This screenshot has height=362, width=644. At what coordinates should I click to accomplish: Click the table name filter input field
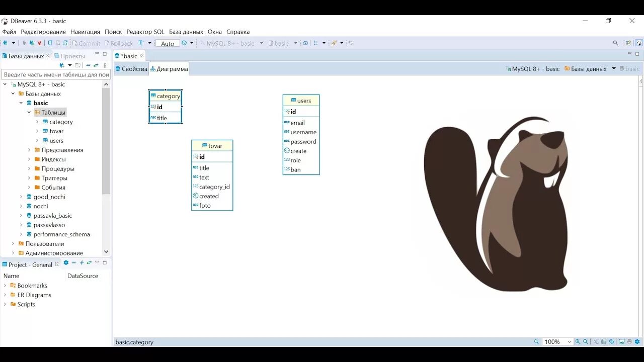pyautogui.click(x=56, y=74)
